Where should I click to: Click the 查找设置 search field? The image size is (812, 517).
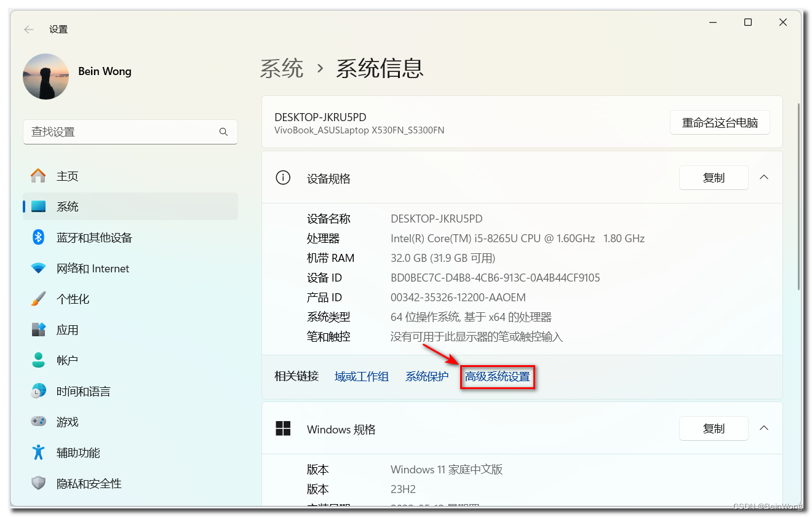coord(130,132)
